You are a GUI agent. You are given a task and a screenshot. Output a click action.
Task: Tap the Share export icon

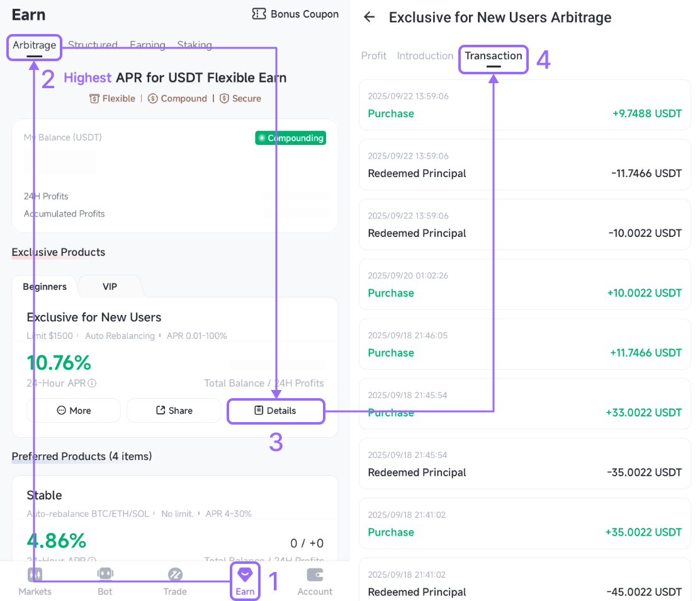[x=161, y=410]
